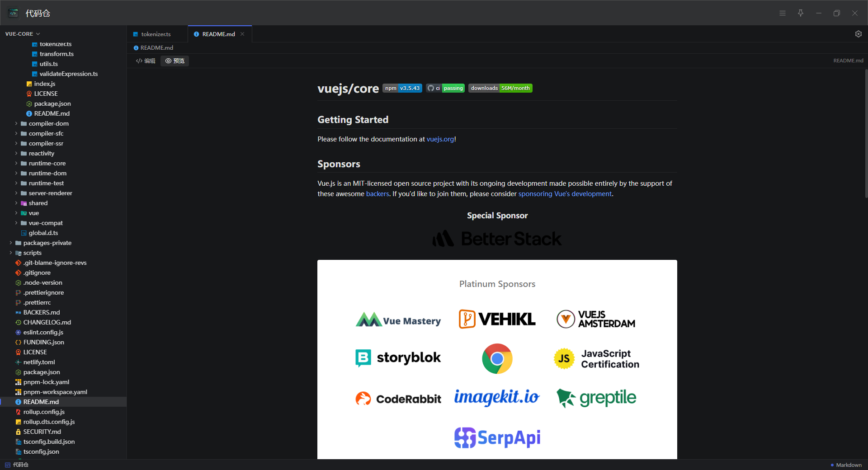The height and width of the screenshot is (470, 868).
Task: Expand the reactivity folder
Action: [16, 153]
